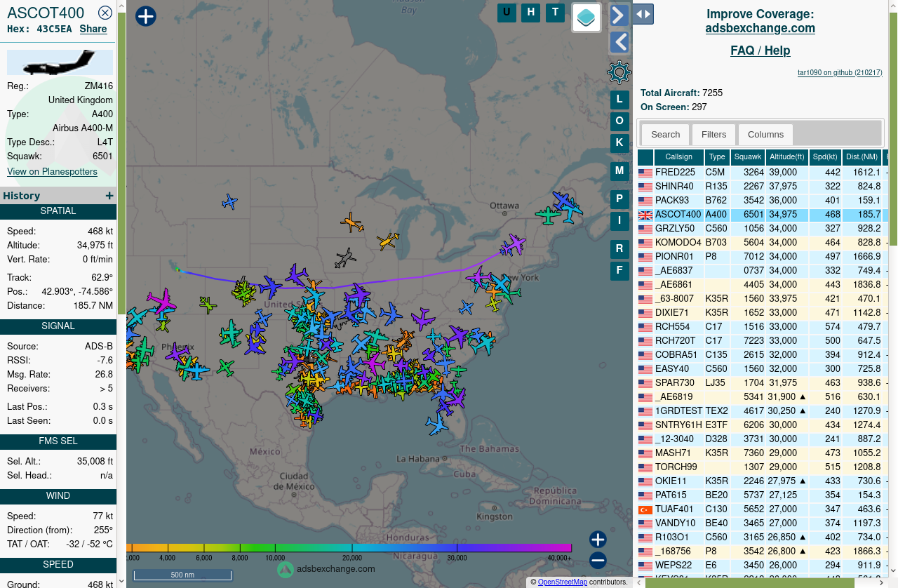898x588 pixels.
Task: Sort table by Type column header
Action: 716,156
